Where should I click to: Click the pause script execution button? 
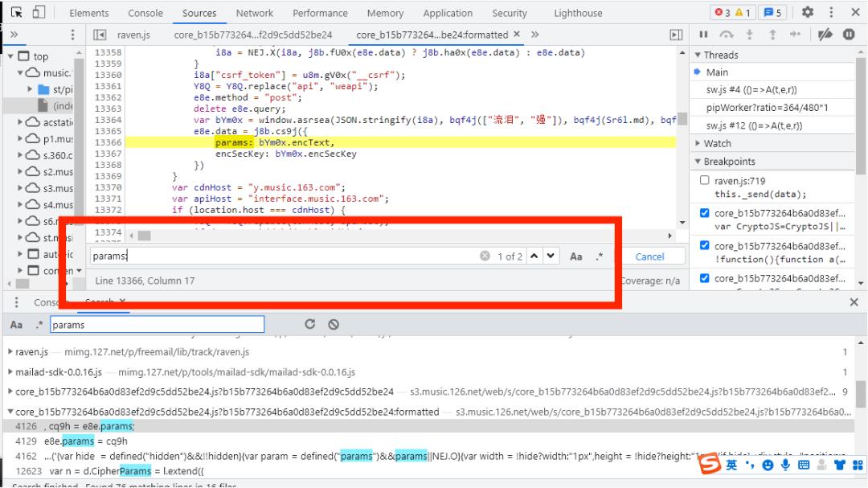[704, 35]
